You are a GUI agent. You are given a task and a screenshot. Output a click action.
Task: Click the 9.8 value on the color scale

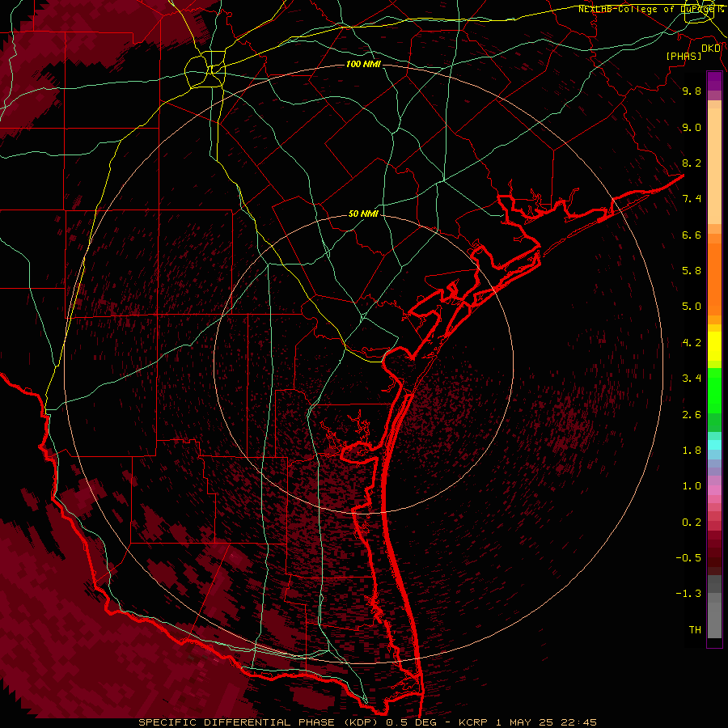pyautogui.click(x=692, y=91)
